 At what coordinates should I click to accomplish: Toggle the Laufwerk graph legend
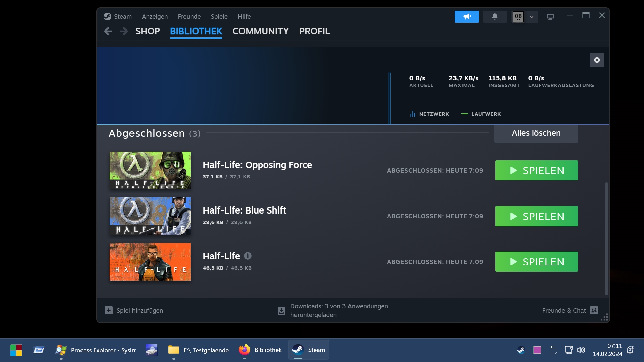(x=481, y=114)
